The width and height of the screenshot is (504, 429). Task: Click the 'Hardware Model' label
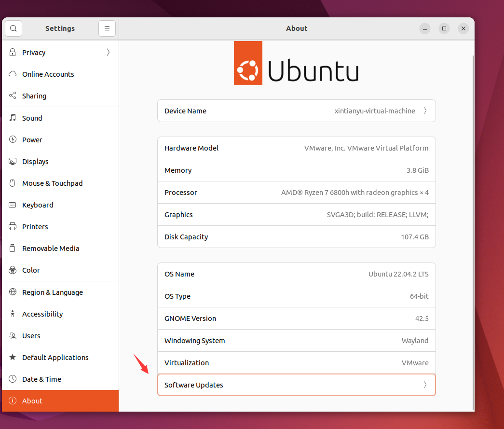(191, 148)
